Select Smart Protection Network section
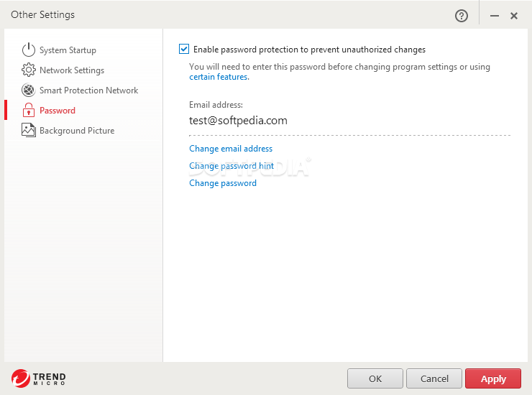532x395 pixels. 89,90
